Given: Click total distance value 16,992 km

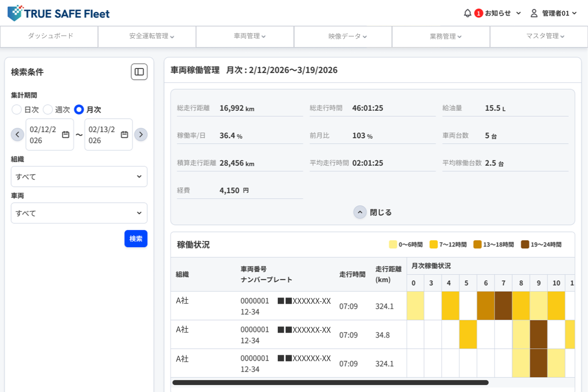Looking at the screenshot, I should (x=237, y=108).
